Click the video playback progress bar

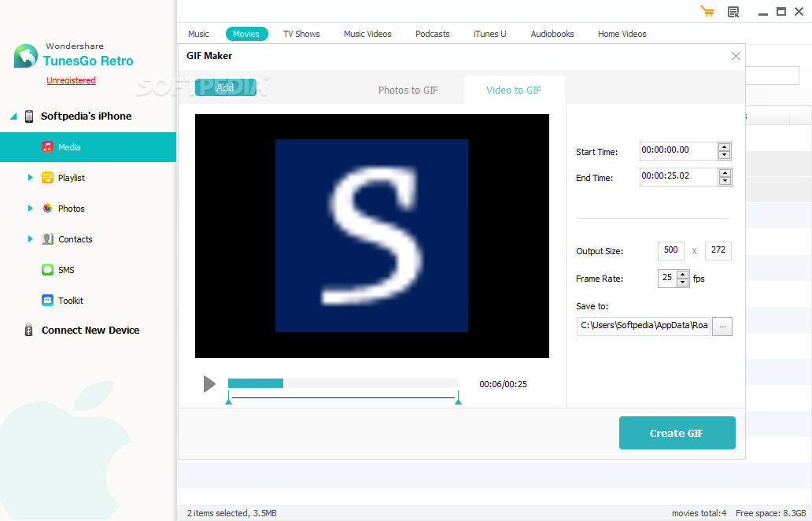pos(343,383)
